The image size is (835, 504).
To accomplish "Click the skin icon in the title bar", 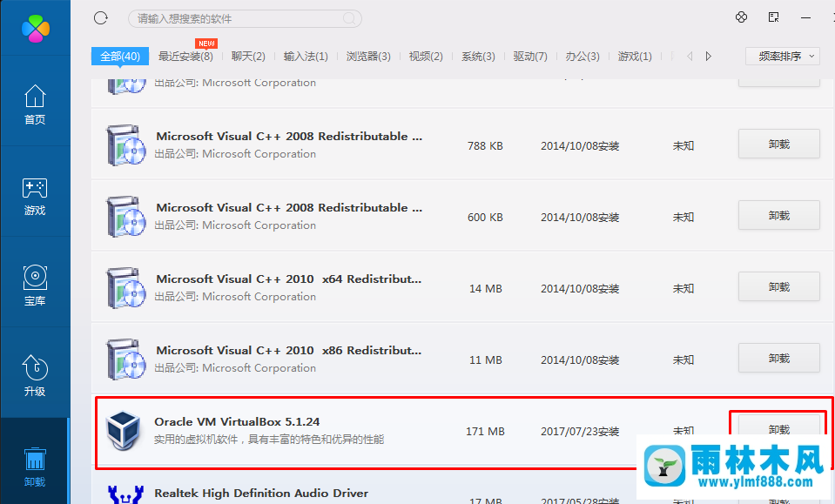I will [x=741, y=17].
